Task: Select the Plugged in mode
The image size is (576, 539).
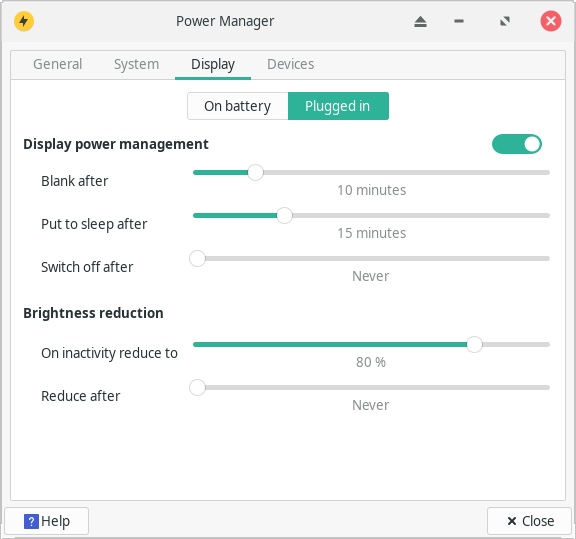Action: [x=338, y=106]
